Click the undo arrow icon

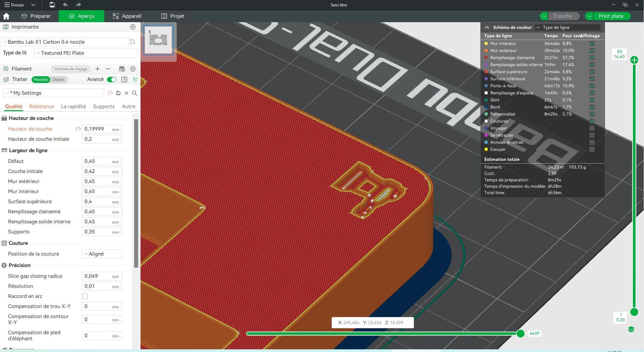(65, 5)
